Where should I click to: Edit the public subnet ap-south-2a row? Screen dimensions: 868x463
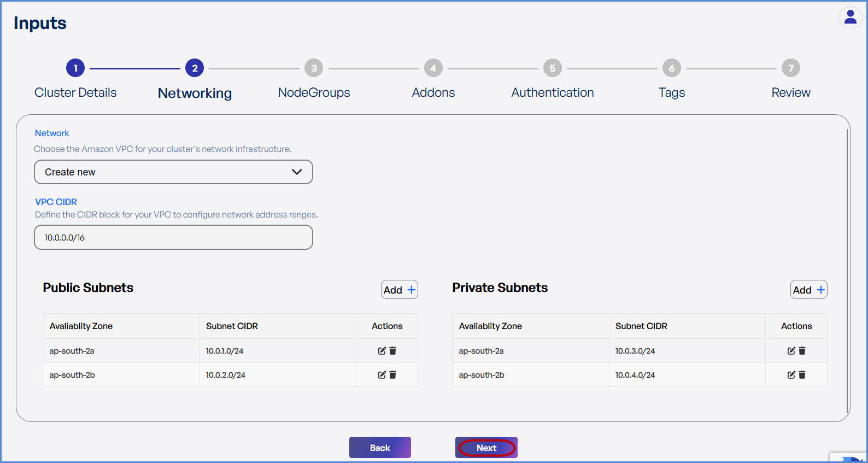(382, 351)
